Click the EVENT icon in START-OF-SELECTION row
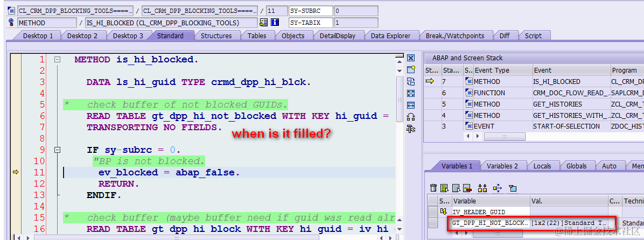The width and height of the screenshot is (644, 240). pyautogui.click(x=469, y=126)
